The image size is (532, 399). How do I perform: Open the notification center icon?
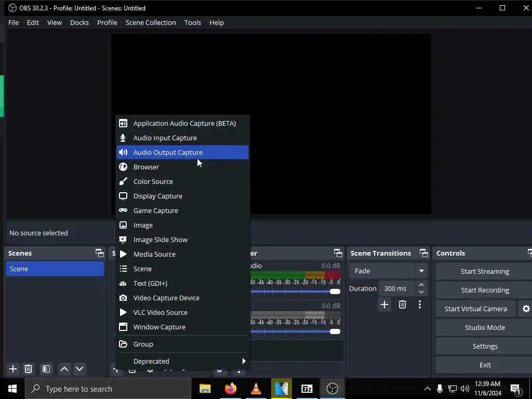pos(516,389)
